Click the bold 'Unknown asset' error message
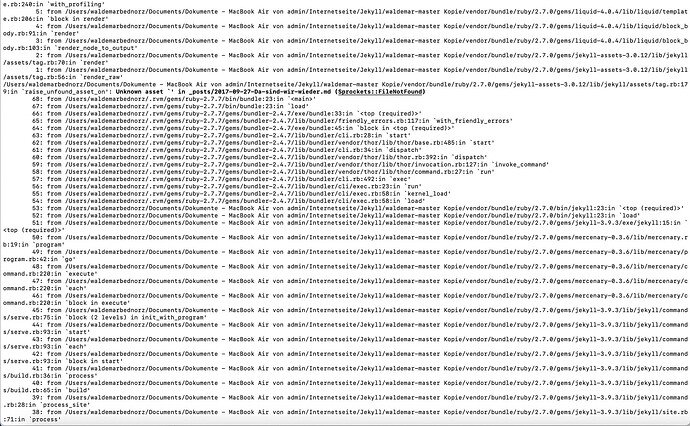The image size is (690, 426). point(139,92)
